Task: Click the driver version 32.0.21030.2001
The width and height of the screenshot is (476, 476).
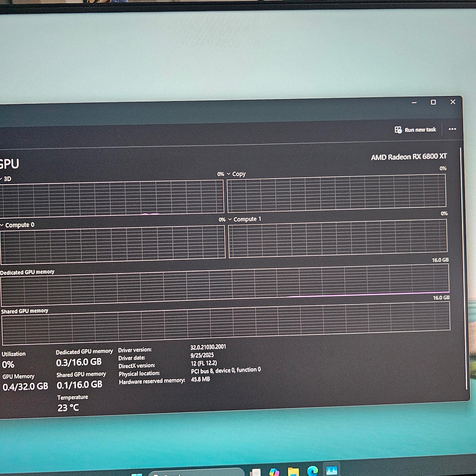Action: [208, 347]
